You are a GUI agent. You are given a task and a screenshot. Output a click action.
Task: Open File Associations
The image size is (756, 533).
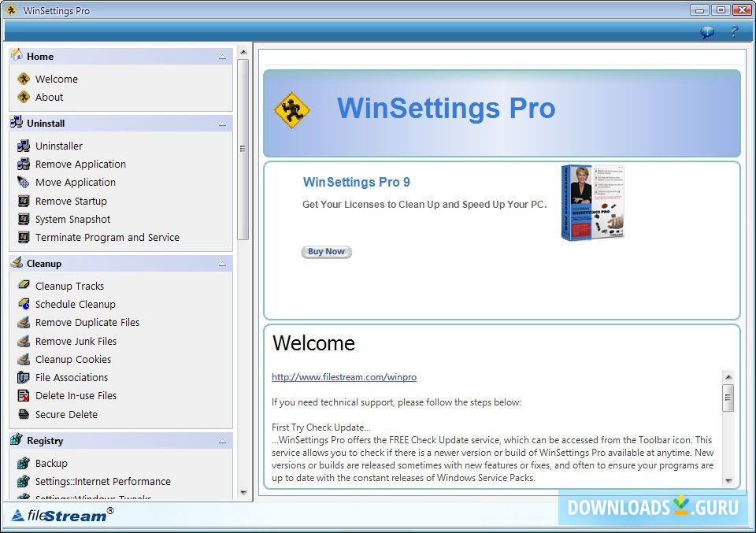click(72, 378)
